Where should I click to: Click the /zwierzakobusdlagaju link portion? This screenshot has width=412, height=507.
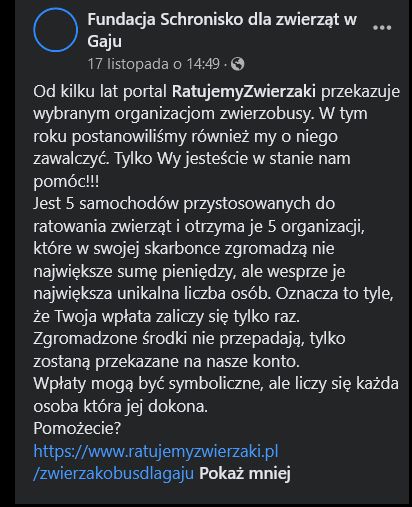click(x=114, y=474)
